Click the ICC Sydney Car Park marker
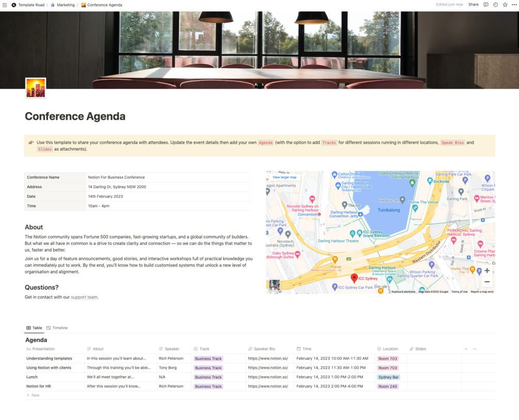The height and width of the screenshot is (420, 519). pos(335,287)
